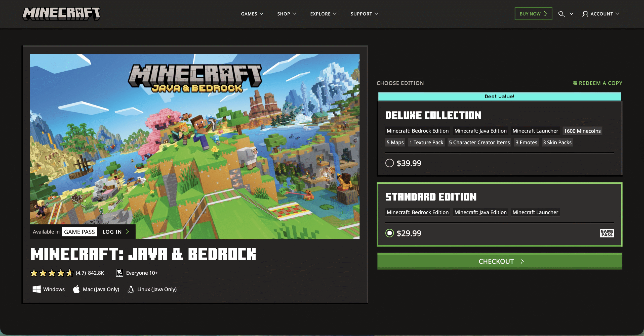The image size is (644, 336).
Task: Click the ESRB Everyone 10+ rating icon
Action: click(x=119, y=273)
